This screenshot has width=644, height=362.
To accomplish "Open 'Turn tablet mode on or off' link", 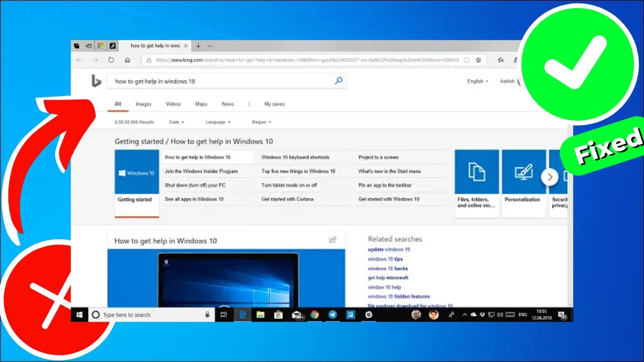I will click(289, 186).
